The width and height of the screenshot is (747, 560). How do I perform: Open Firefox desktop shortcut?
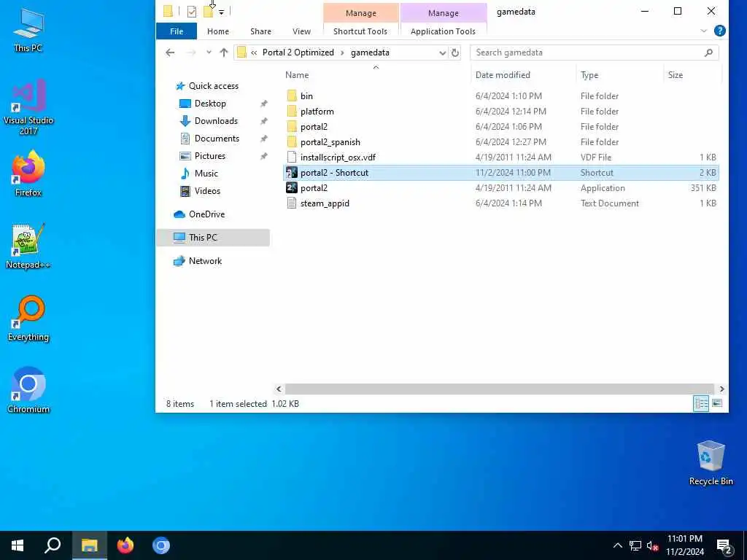28,174
